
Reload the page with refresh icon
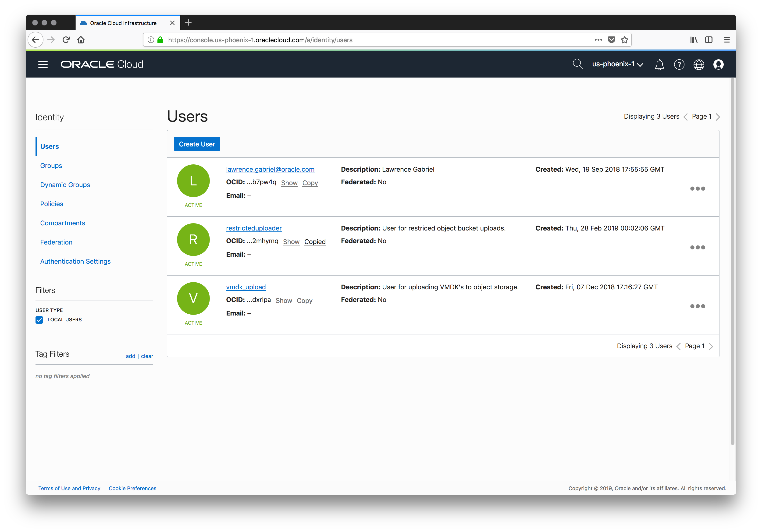pos(66,40)
